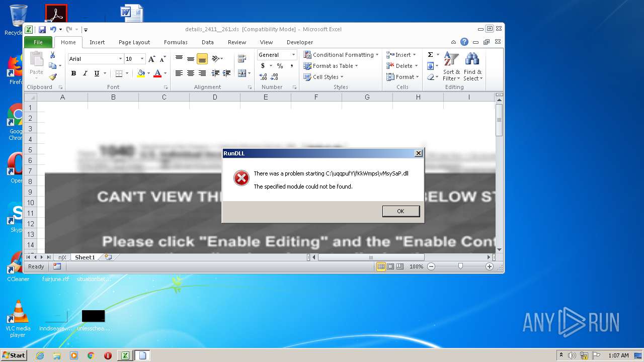The height and width of the screenshot is (362, 644).
Task: Open the Format cells dropdown
Action: click(403, 77)
